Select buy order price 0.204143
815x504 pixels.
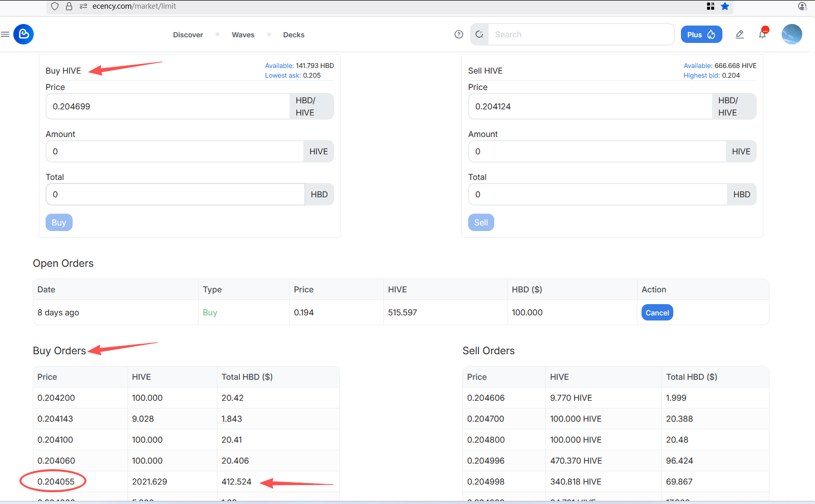tap(55, 419)
